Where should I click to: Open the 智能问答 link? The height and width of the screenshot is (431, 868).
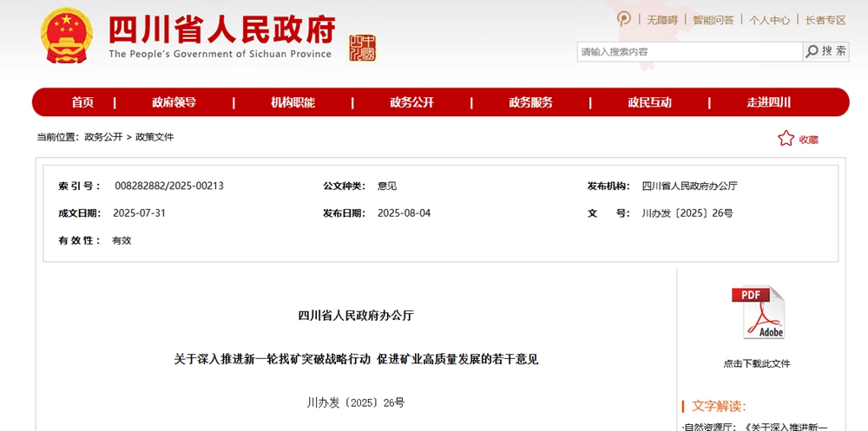[713, 20]
